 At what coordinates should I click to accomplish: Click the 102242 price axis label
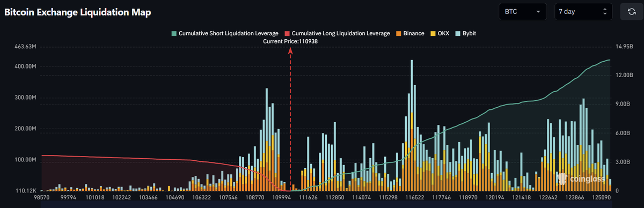tap(122, 198)
